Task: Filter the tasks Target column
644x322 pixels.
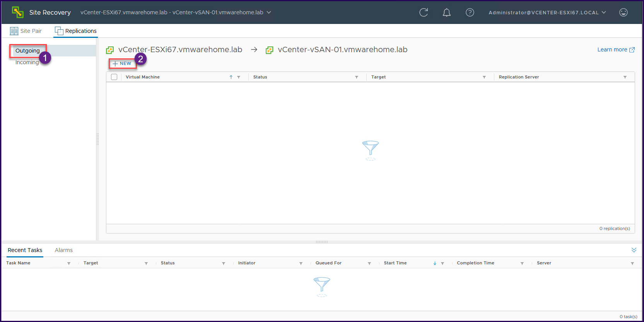Action: click(x=146, y=263)
